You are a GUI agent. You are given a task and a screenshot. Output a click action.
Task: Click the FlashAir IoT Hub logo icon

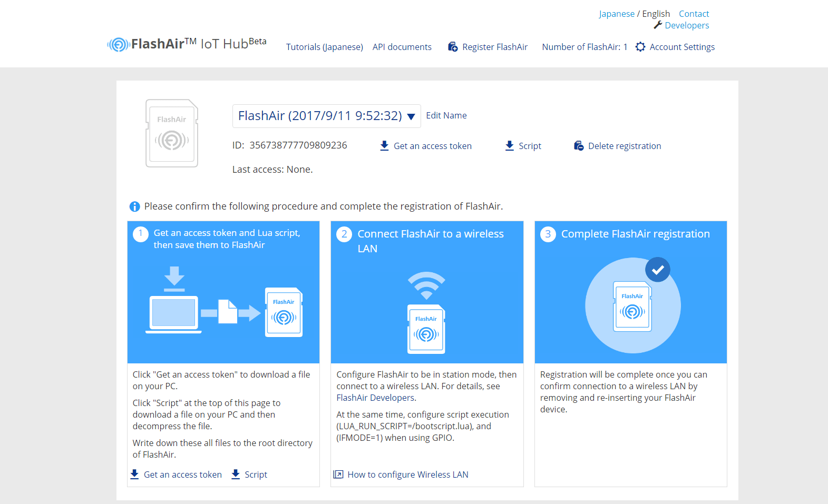click(118, 45)
